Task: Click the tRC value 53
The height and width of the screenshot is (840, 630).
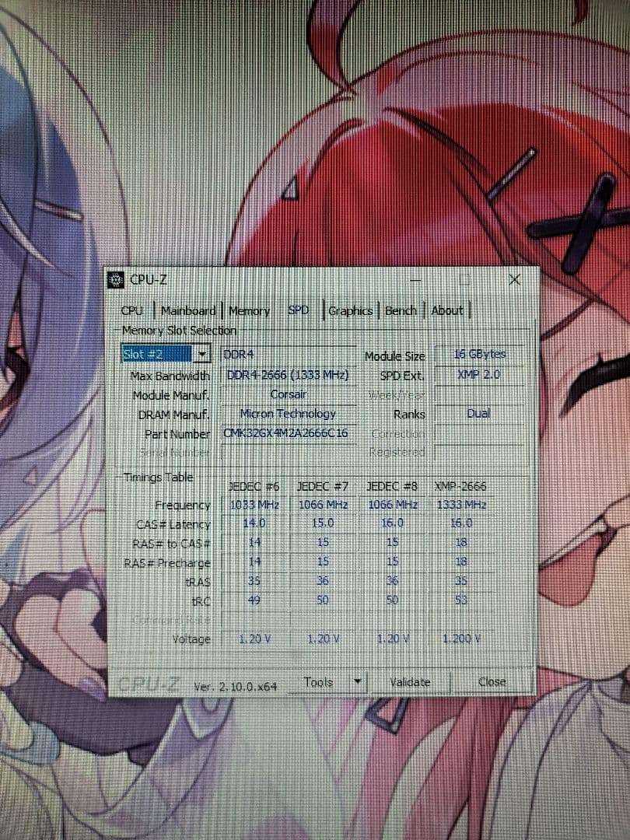Action: (x=461, y=600)
